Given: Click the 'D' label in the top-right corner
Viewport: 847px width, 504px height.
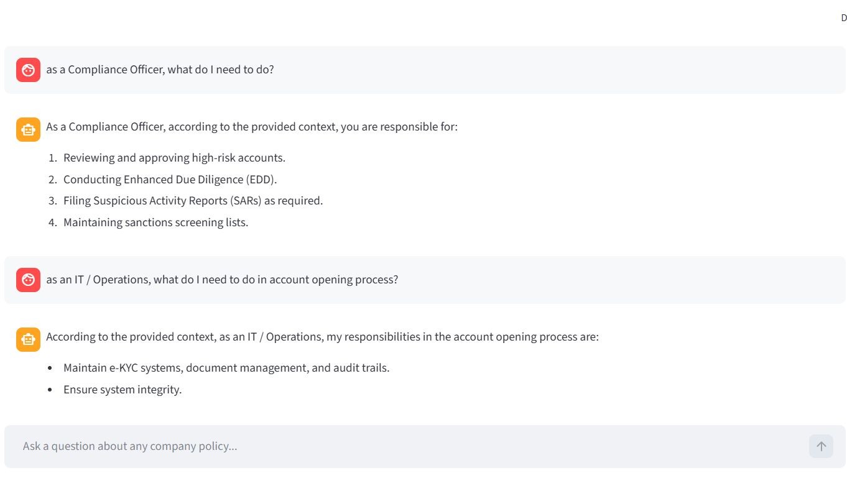Looking at the screenshot, I should (x=843, y=17).
